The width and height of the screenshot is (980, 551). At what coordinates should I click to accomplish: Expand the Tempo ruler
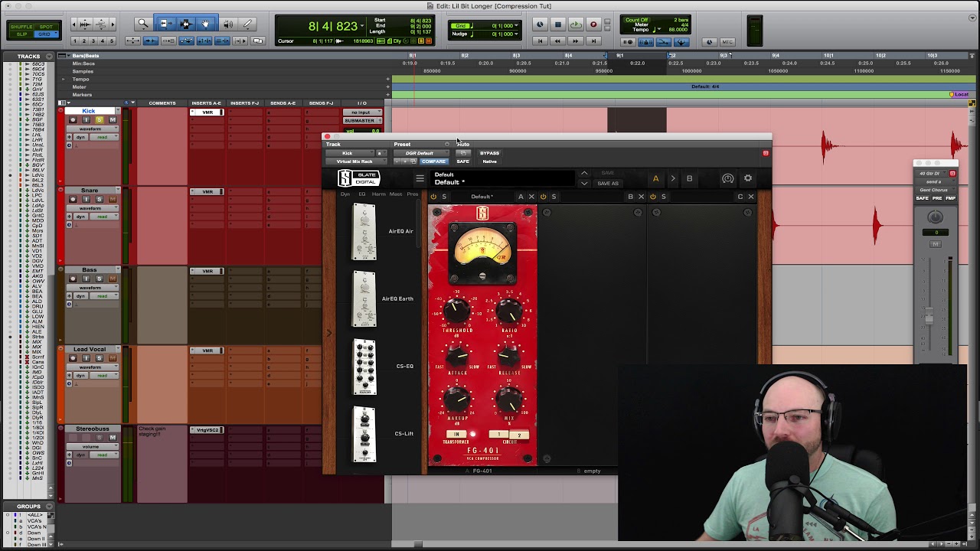64,79
